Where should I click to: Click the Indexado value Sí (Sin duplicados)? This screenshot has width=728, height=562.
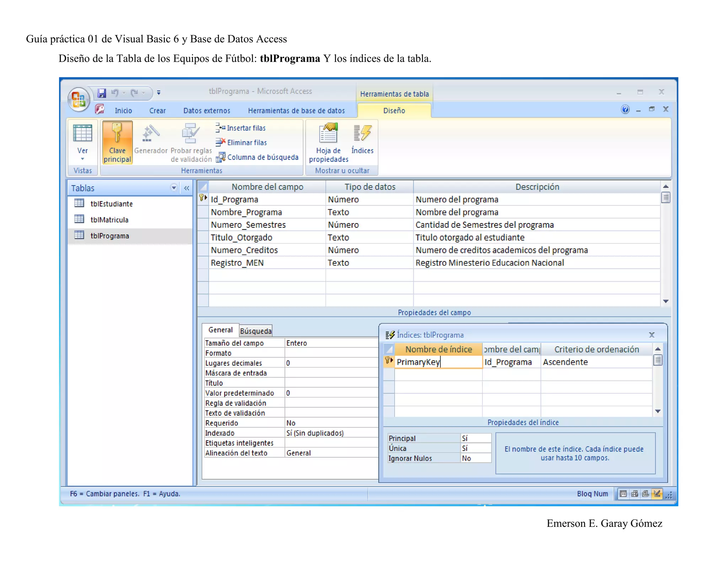tap(331, 433)
